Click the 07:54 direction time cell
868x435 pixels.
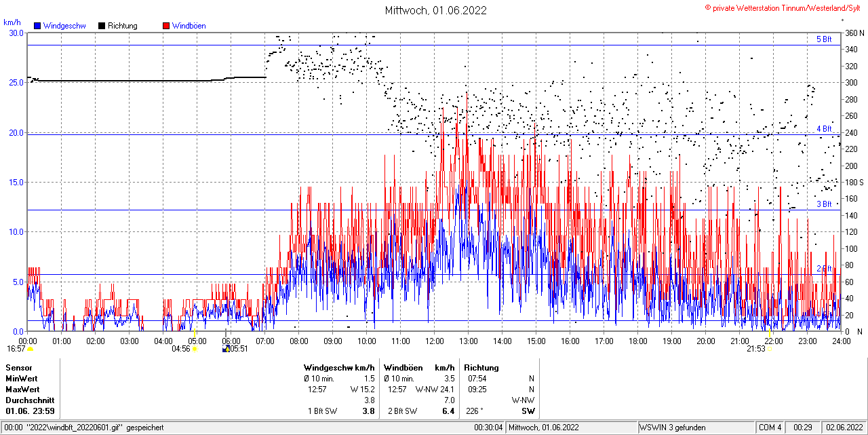477,379
